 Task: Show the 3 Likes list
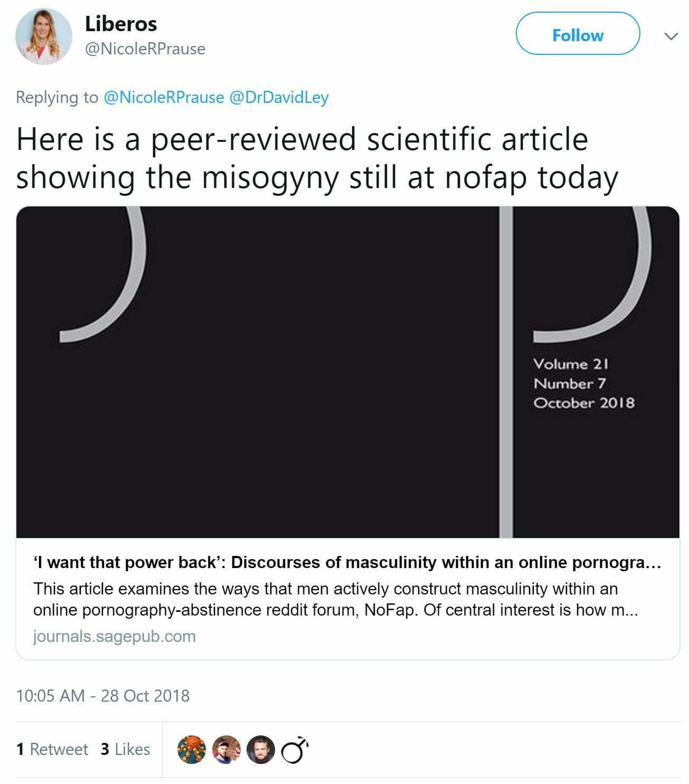125,749
